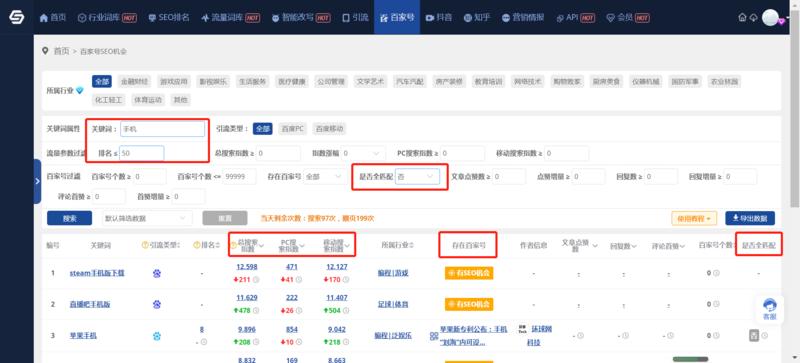Click the cloud download icon in header
This screenshot has width=800, height=363.
pos(753,17)
